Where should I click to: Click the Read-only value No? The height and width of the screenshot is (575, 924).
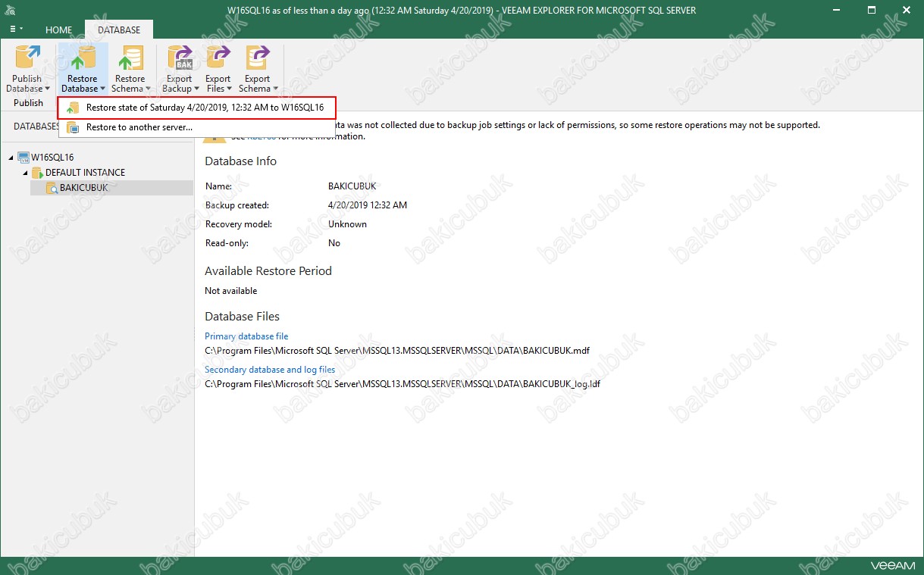tap(334, 243)
